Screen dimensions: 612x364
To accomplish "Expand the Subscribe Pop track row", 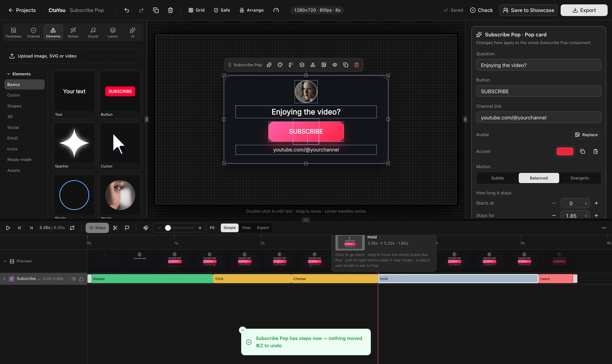I will (x=4, y=279).
